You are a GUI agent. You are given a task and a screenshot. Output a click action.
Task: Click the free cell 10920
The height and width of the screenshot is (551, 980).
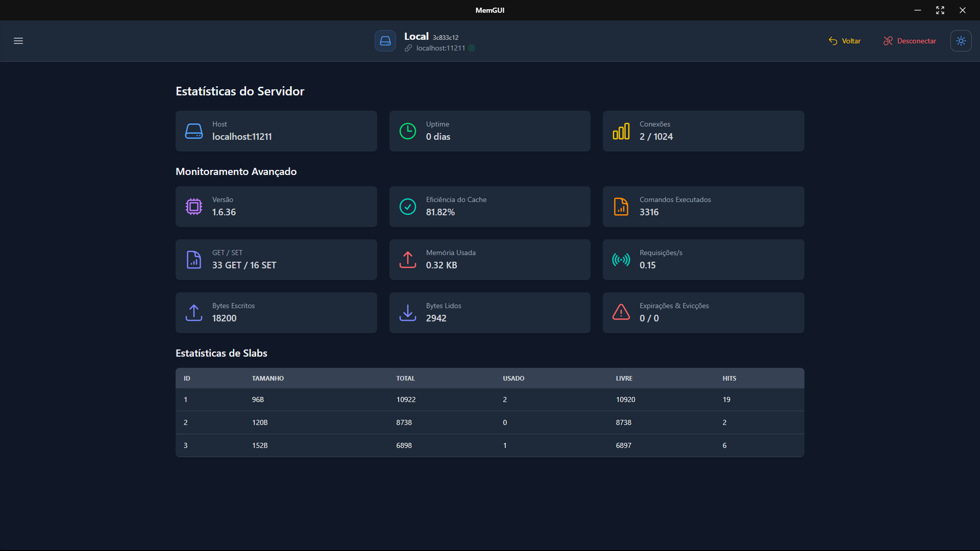(626, 399)
